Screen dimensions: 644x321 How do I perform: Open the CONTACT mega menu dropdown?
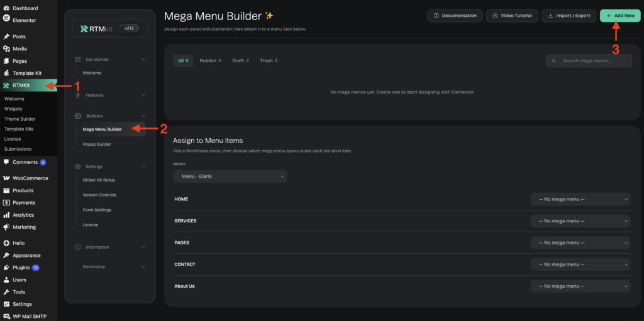coord(580,264)
